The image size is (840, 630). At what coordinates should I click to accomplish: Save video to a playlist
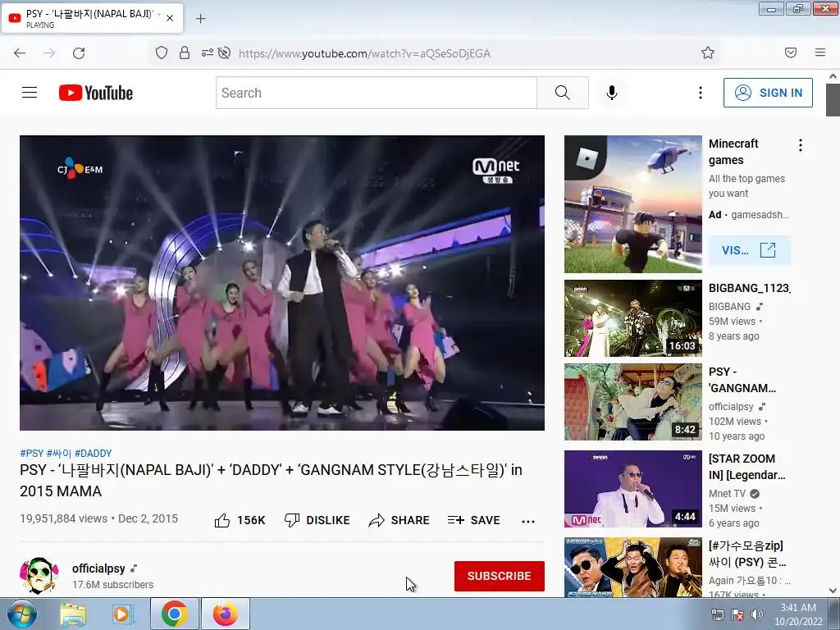pos(473,520)
